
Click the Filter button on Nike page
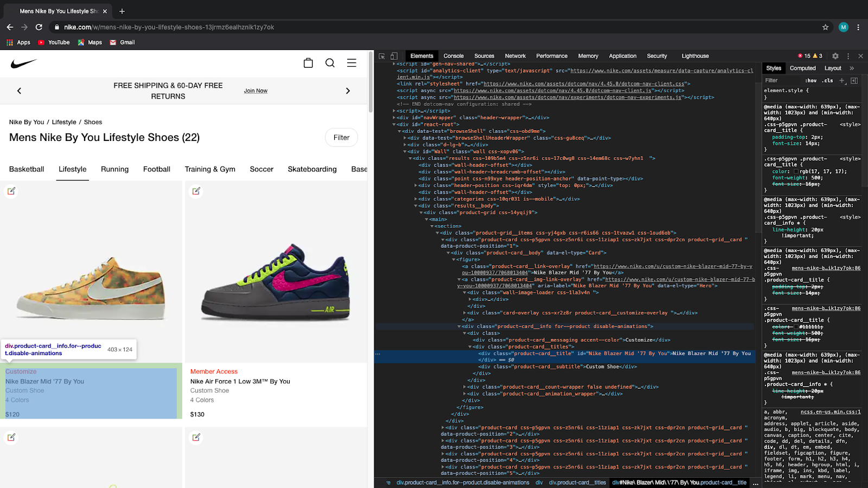coord(341,138)
